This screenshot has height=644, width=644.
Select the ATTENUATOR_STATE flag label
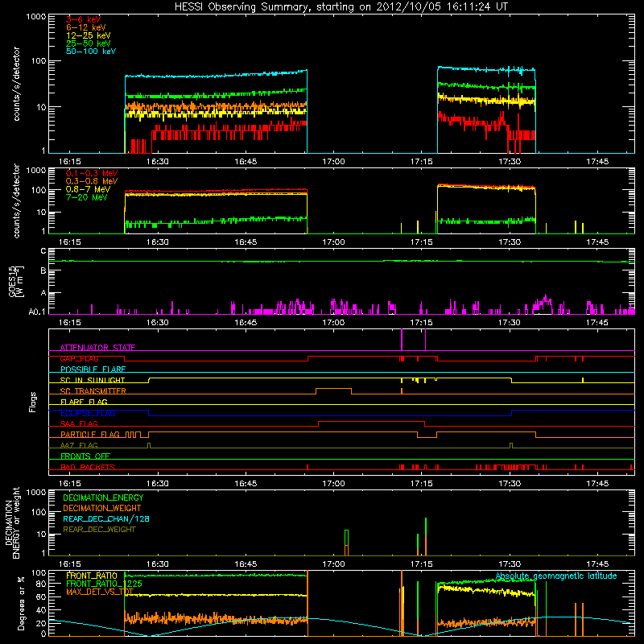tap(97, 348)
